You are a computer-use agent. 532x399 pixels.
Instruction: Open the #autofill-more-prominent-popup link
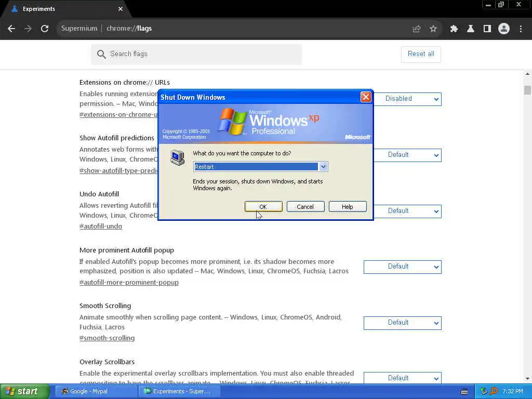pos(129,282)
